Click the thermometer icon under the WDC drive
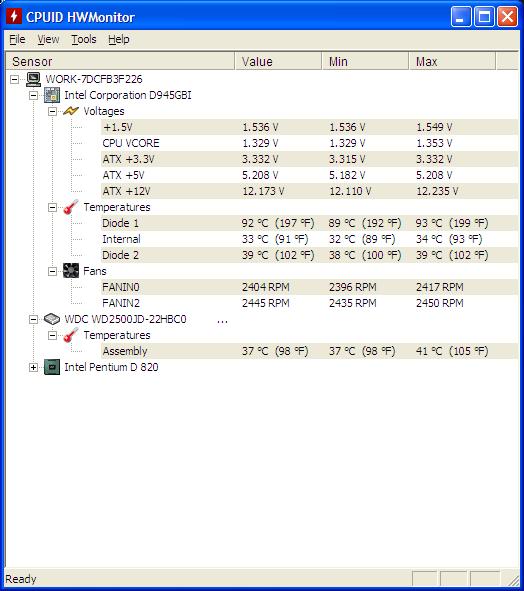Screen dimensions: 524x591 (x=71, y=335)
